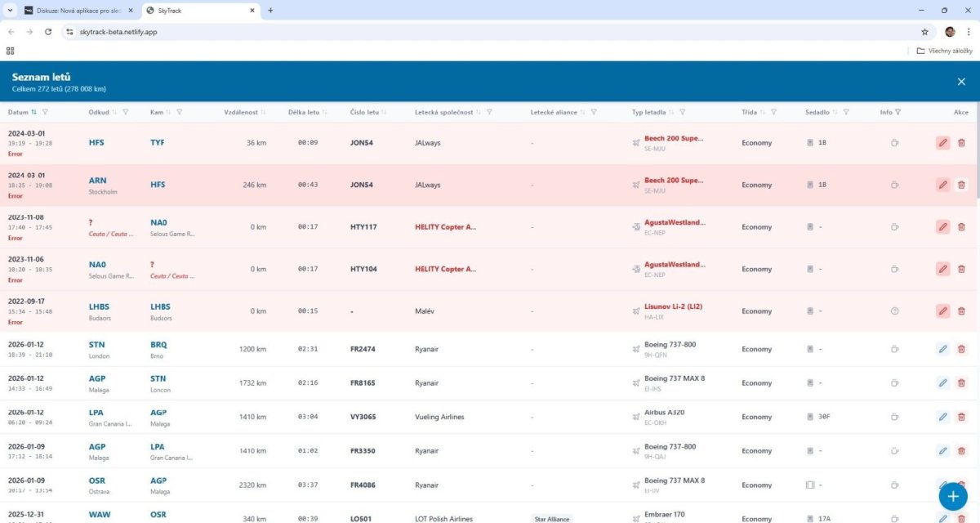Click the BRQ destination airport link
The height and width of the screenshot is (523, 980).
(x=158, y=345)
